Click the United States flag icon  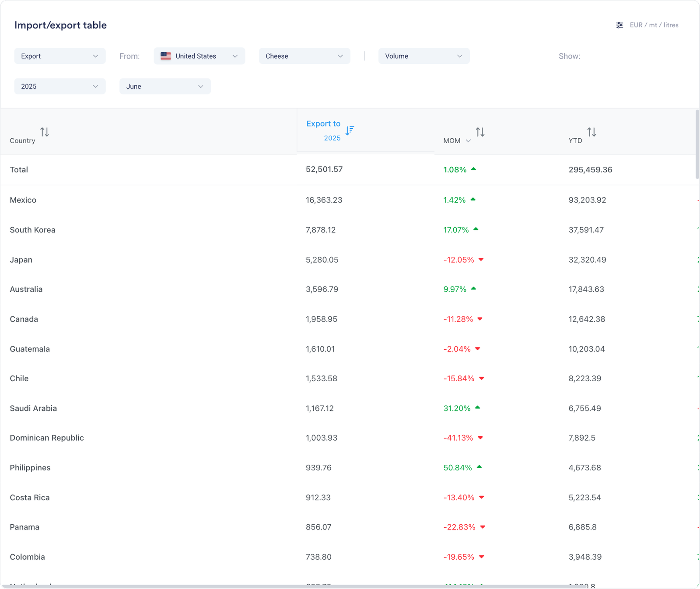click(x=166, y=56)
